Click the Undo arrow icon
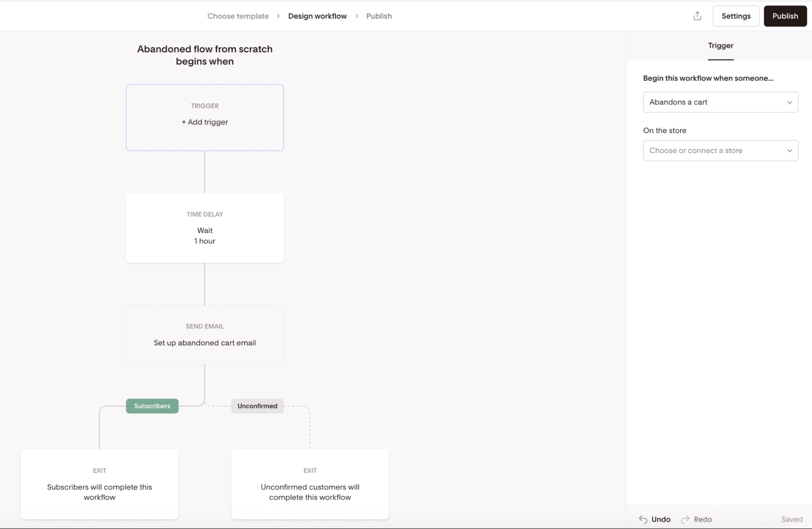 point(643,519)
